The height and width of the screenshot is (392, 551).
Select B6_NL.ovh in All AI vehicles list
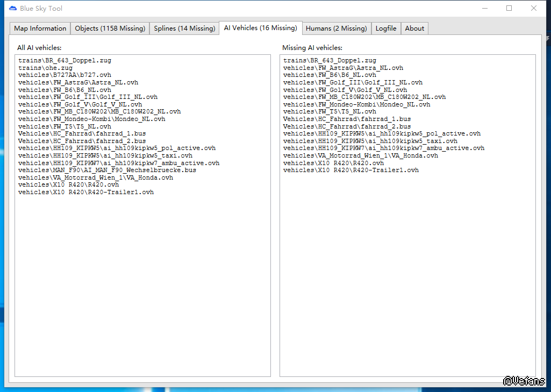click(65, 90)
